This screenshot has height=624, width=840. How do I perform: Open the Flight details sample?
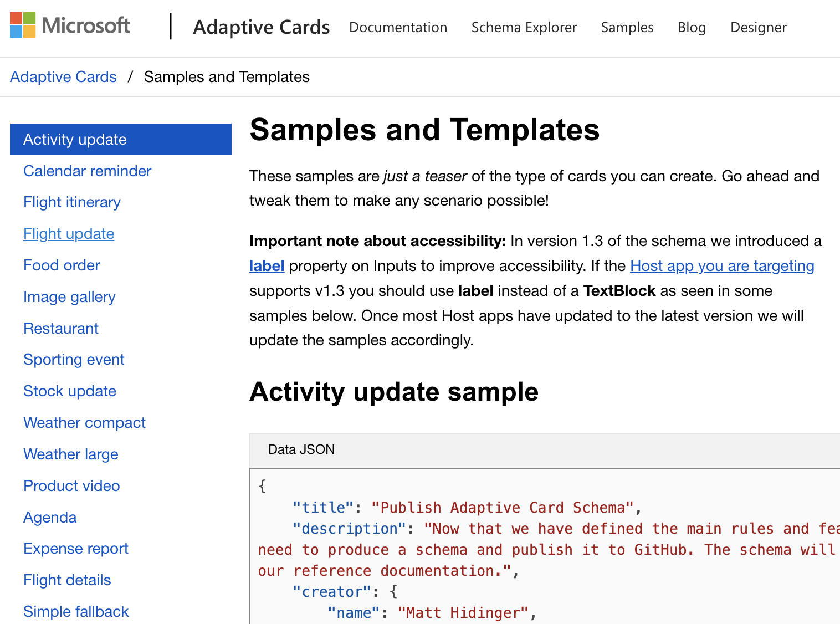67,580
